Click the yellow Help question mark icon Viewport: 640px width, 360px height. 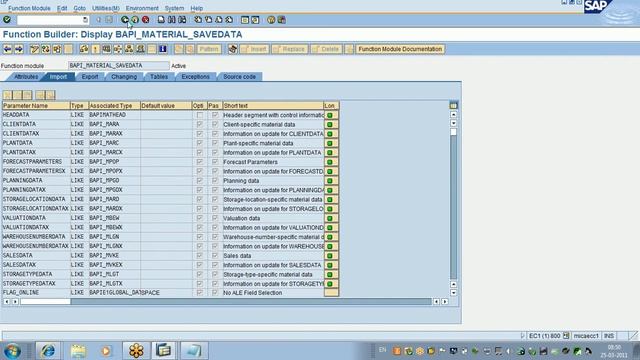(x=271, y=20)
